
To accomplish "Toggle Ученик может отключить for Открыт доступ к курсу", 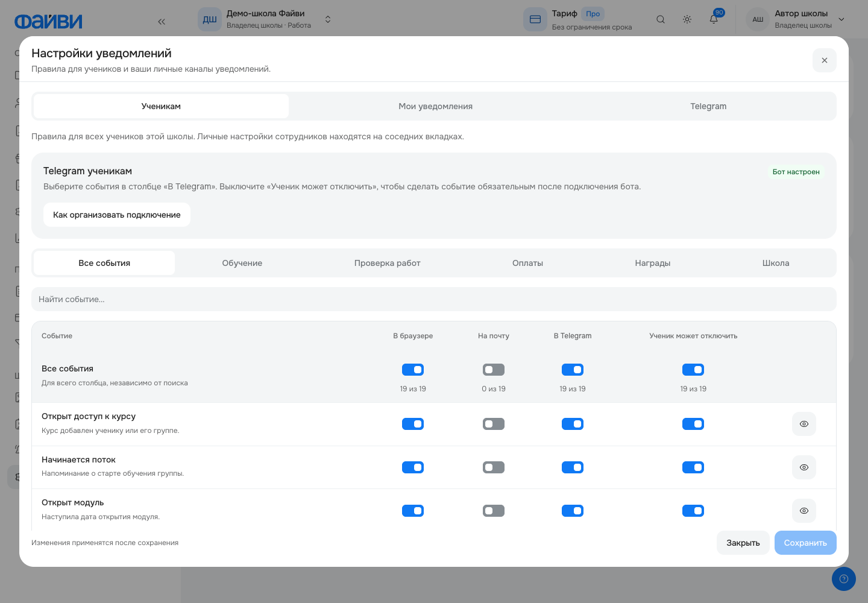I will click(693, 424).
